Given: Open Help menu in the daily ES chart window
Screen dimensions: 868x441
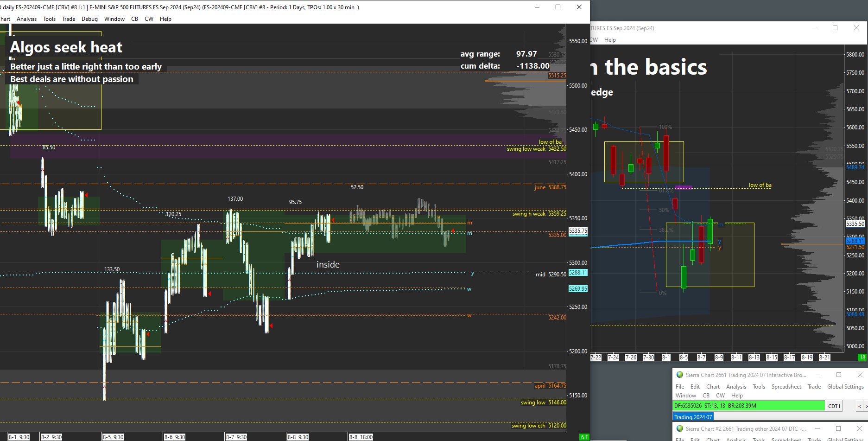Looking at the screenshot, I should click(165, 19).
